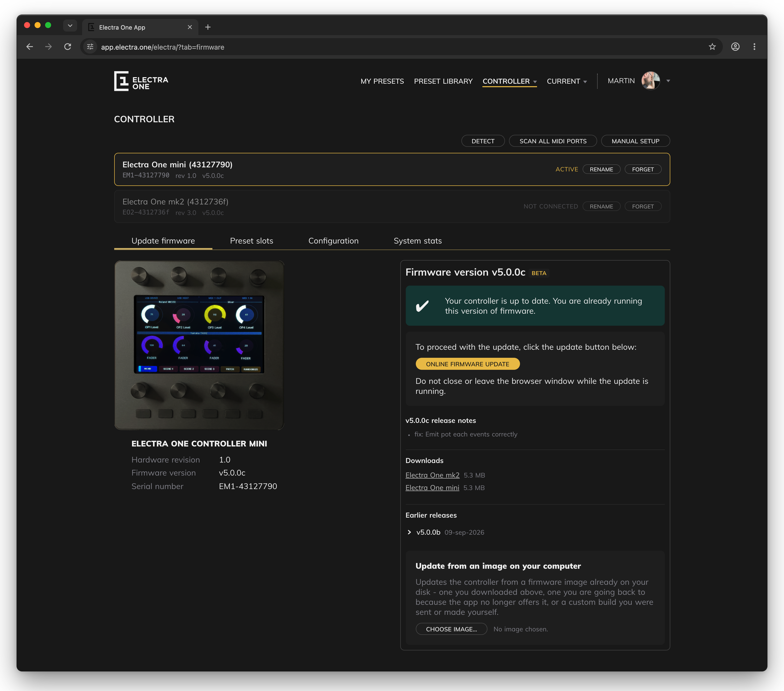The width and height of the screenshot is (784, 691).
Task: Click the BETA badge
Action: [x=539, y=273]
